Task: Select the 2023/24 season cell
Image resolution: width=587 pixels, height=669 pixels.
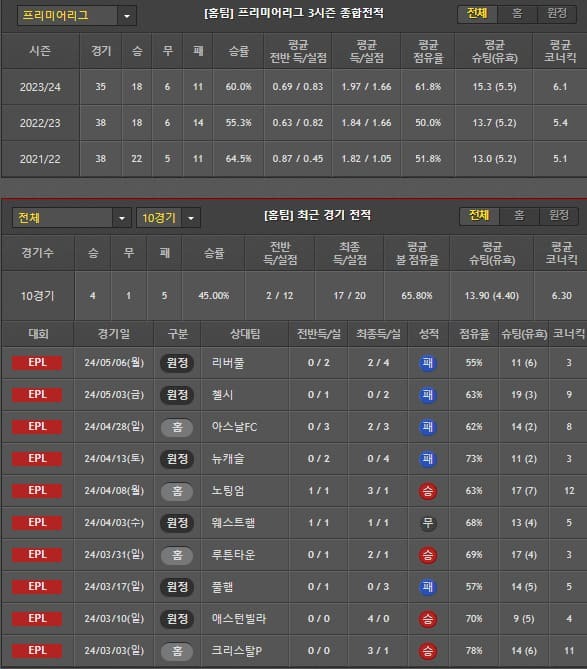Action: [x=40, y=87]
